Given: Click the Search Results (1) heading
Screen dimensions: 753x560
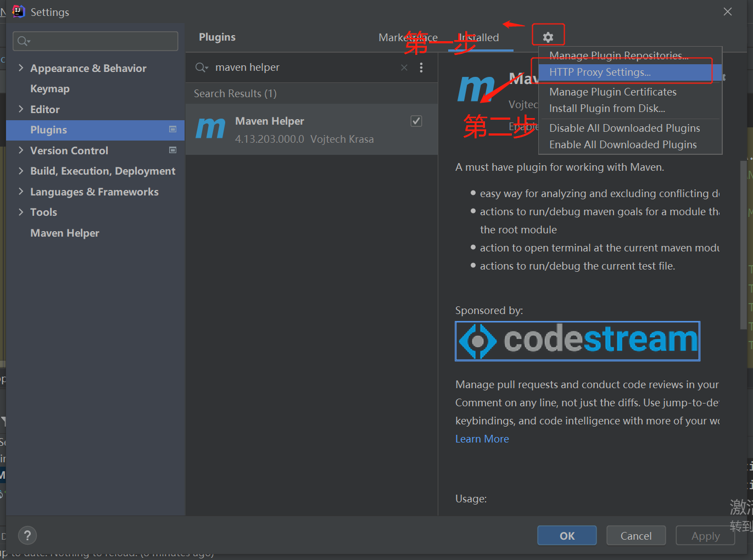Looking at the screenshot, I should tap(235, 94).
